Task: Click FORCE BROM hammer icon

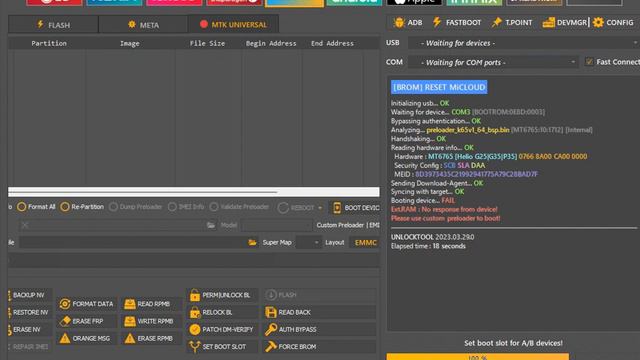Action: point(271,347)
